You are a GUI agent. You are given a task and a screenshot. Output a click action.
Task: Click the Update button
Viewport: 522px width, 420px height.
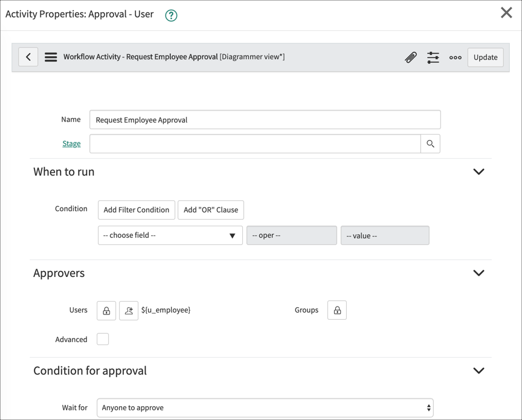tap(485, 57)
